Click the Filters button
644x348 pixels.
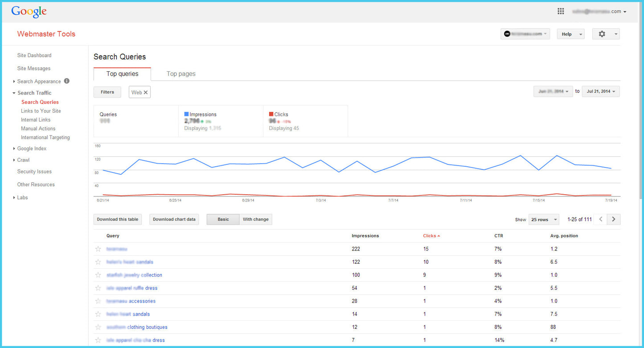107,92
